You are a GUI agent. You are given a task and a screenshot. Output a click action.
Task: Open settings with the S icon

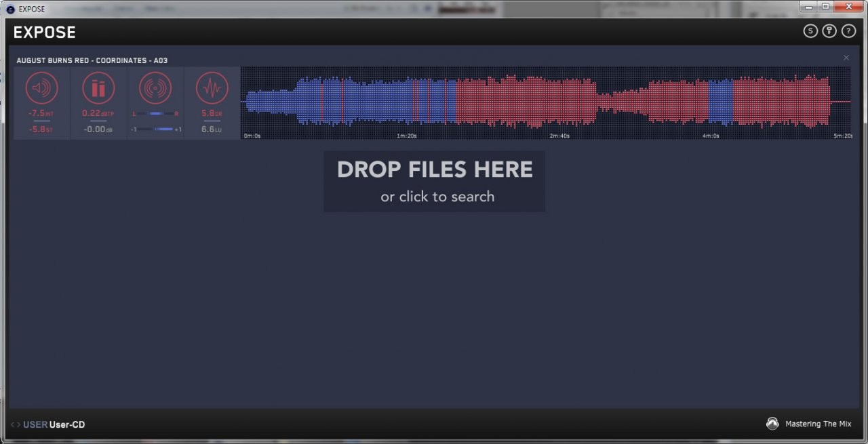(x=810, y=31)
